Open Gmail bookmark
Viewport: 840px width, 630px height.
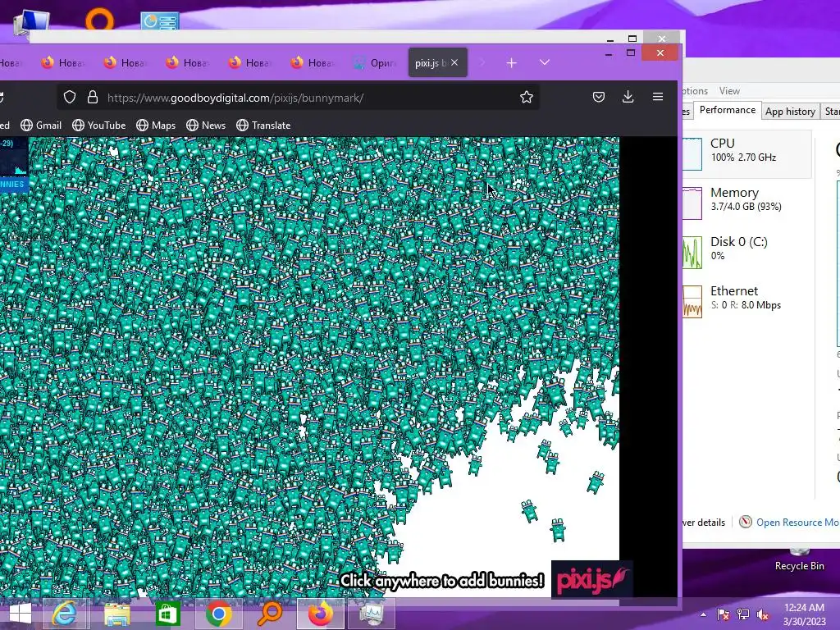41,126
